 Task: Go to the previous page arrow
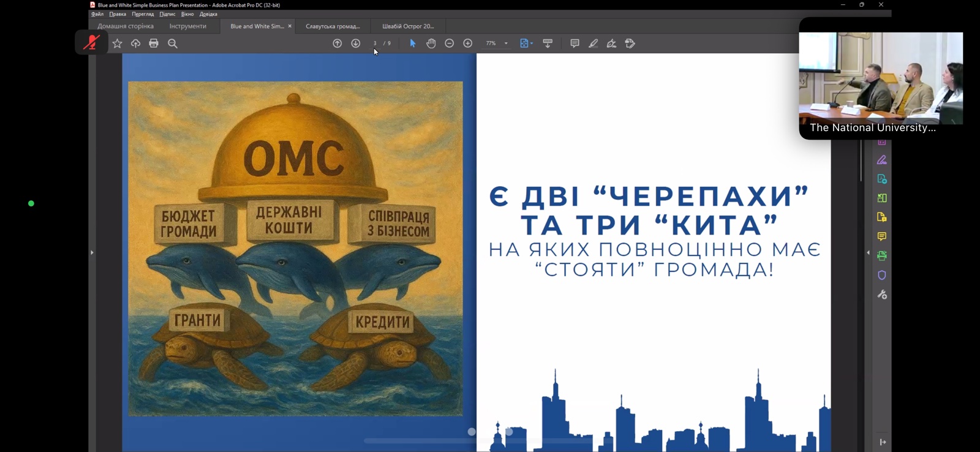coord(337,43)
